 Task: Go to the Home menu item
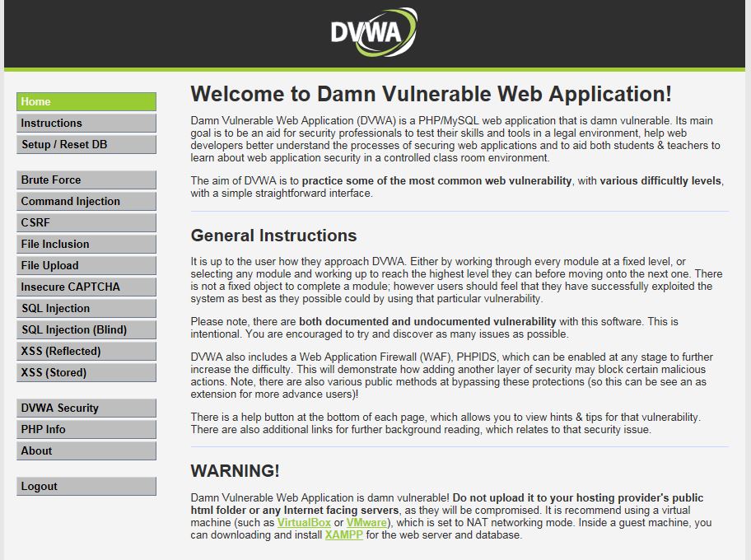tap(86, 101)
